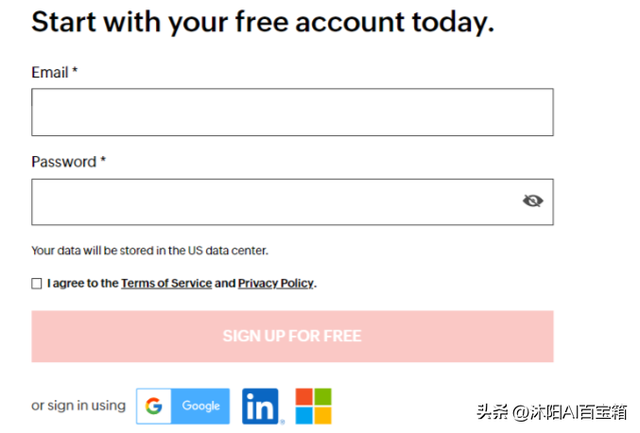
Task: Click the "Start with your free account today" heading
Action: coord(263,22)
